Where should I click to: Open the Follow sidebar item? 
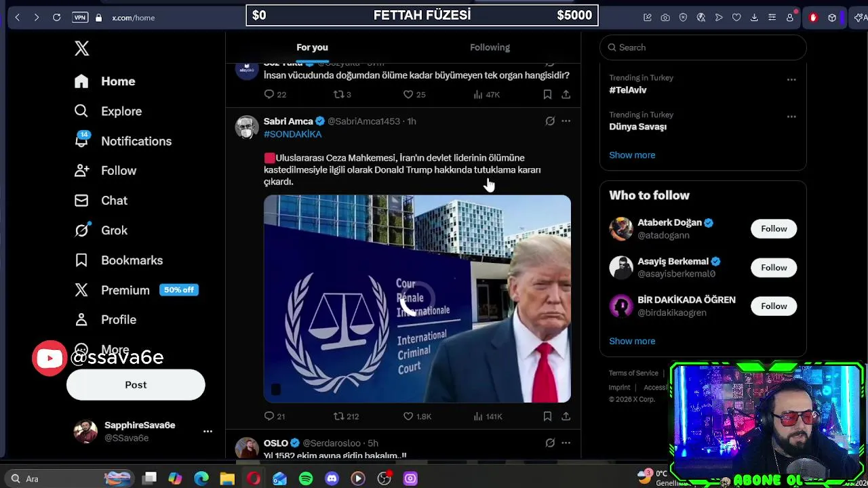click(105, 171)
